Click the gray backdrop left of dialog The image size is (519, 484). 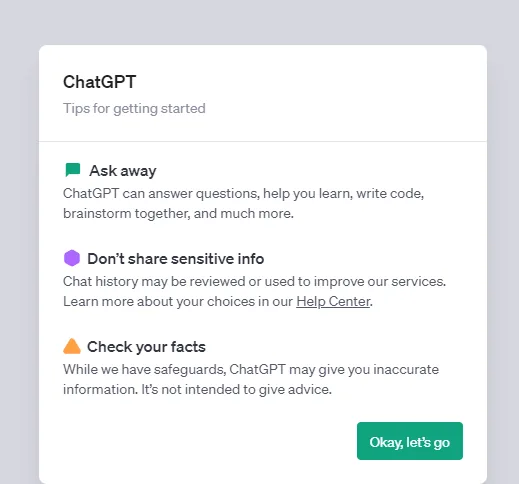point(19,263)
